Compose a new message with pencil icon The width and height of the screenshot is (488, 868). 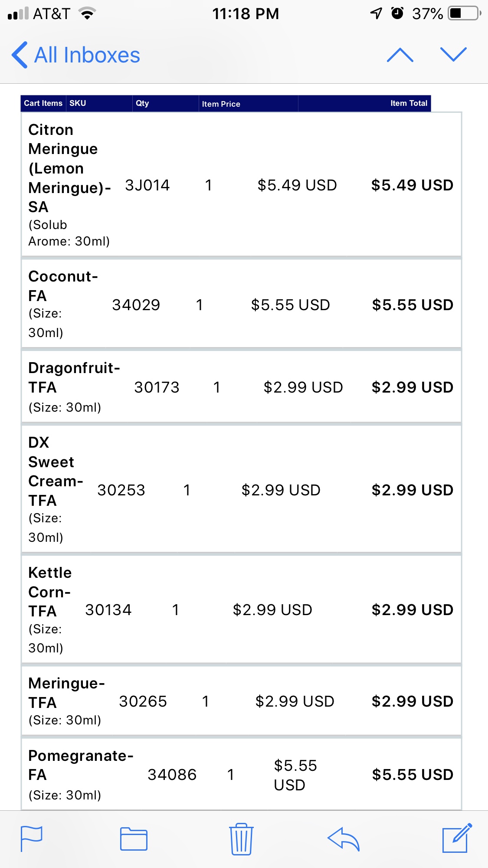457,838
